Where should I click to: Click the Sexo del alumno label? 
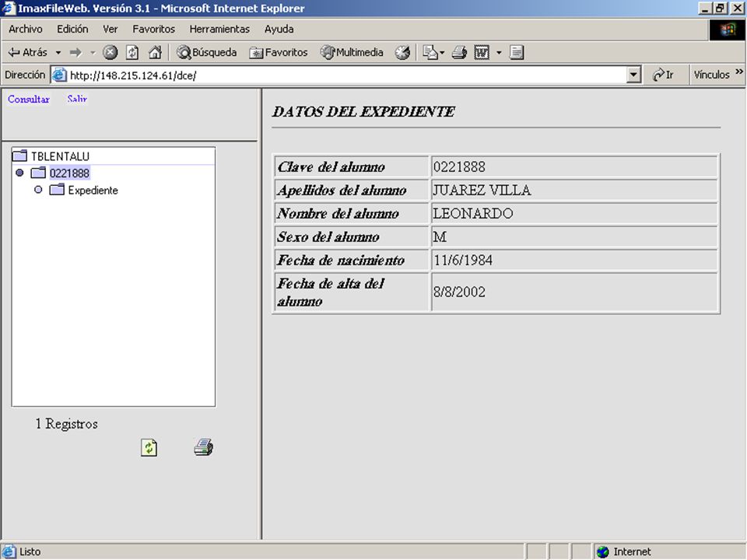tap(328, 237)
